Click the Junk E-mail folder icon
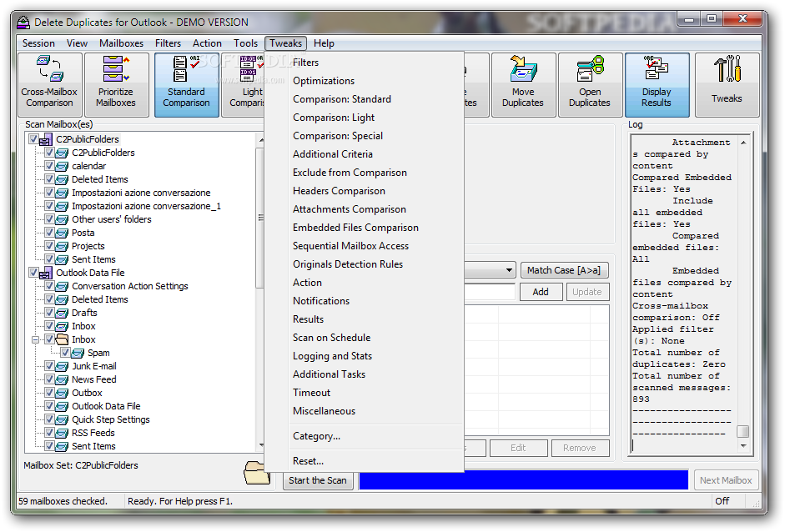This screenshot has width=785, height=532. [x=62, y=366]
